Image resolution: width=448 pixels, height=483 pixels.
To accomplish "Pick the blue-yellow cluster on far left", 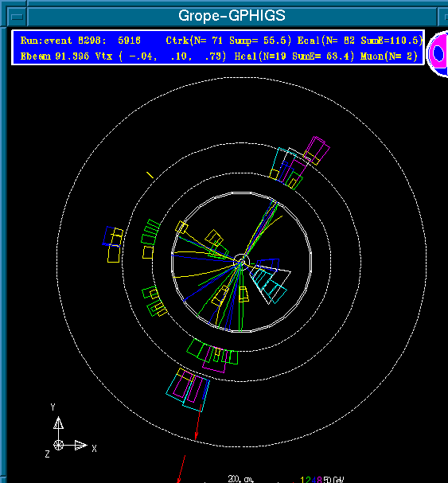I will pyautogui.click(x=113, y=244).
